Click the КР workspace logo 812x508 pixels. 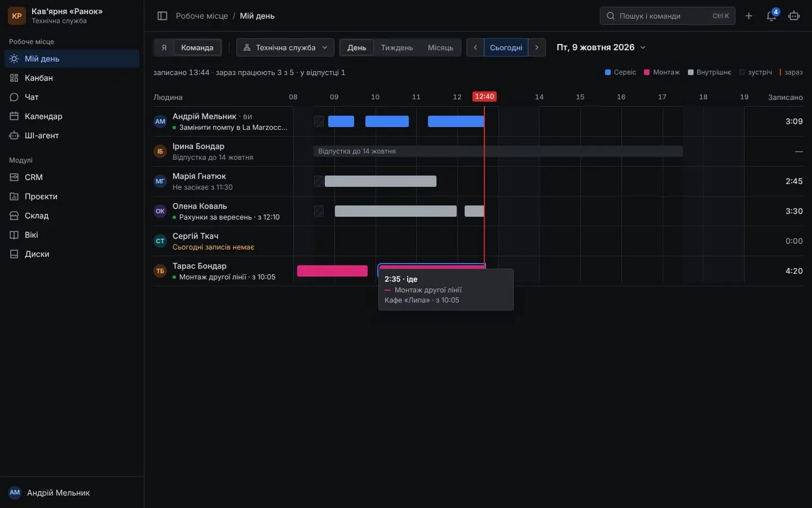tap(17, 16)
